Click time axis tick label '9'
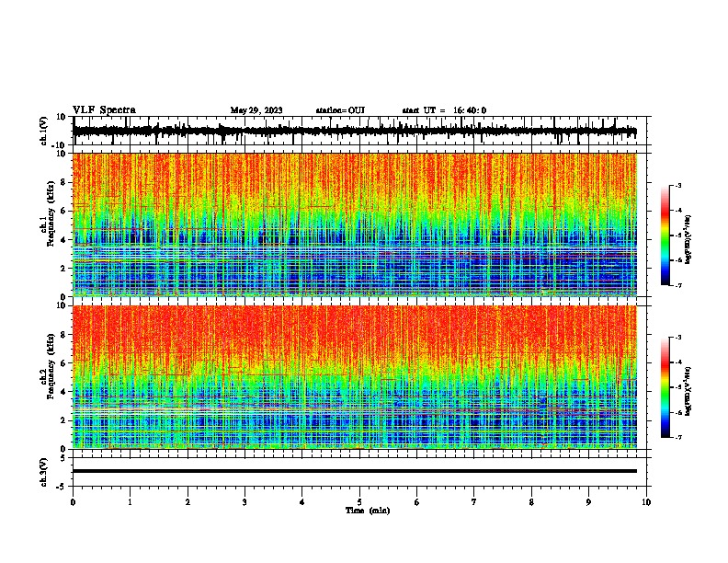This screenshot has height=563, width=728. 588,502
